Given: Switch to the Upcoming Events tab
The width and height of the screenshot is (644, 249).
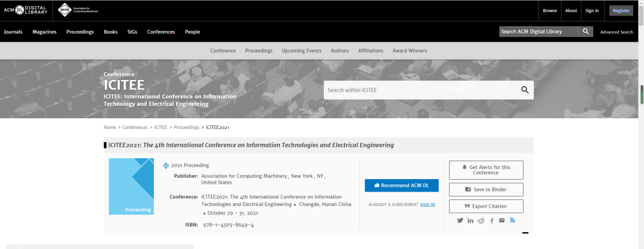Looking at the screenshot, I should (x=302, y=51).
